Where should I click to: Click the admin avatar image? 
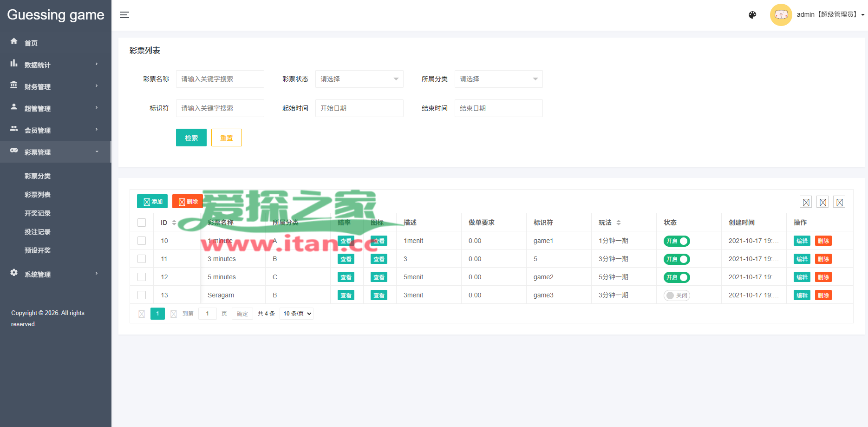point(781,15)
